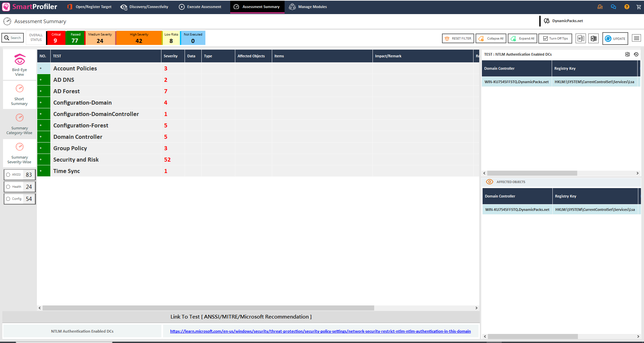Click the SmartProfiler logo icon

(6, 7)
